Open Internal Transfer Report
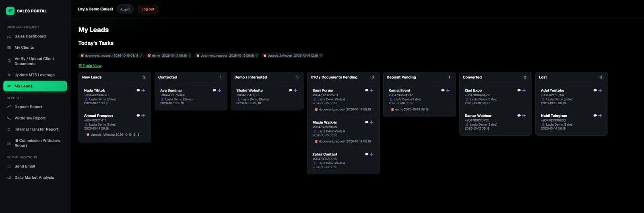The height and width of the screenshot is (213, 644). 35,129
